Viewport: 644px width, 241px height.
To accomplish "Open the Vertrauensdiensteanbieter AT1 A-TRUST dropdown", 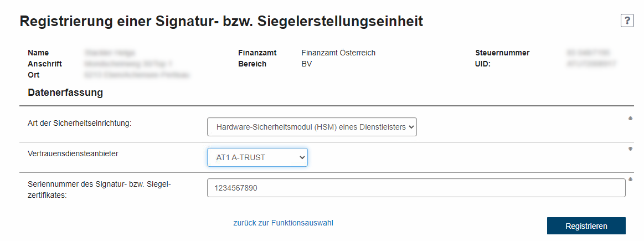I will coord(257,157).
